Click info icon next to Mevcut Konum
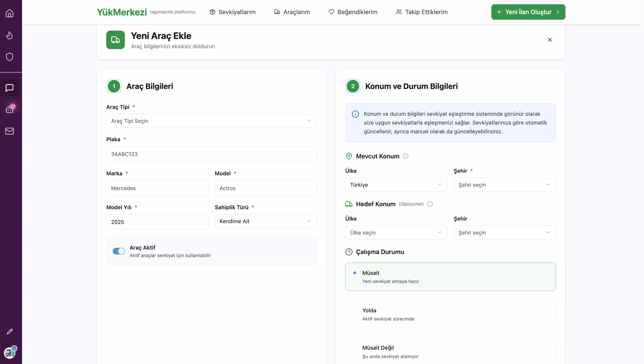Screen dimensions: 644x364 (x=405, y=156)
